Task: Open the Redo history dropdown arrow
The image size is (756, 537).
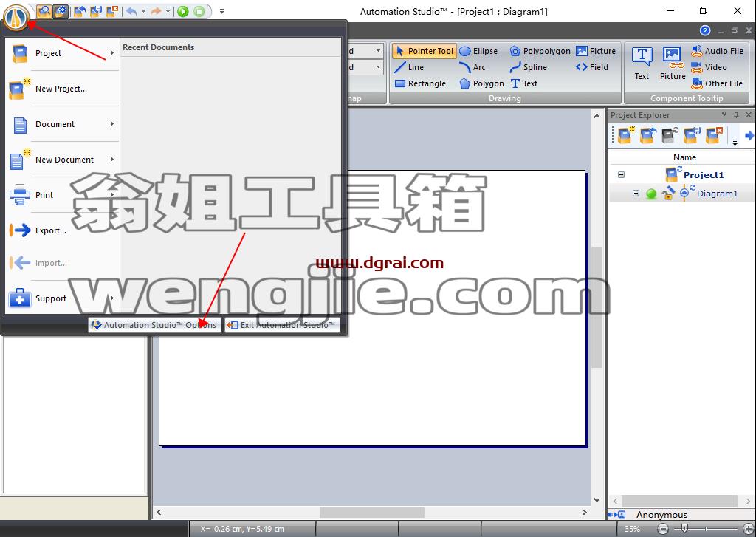Action: pos(168,11)
